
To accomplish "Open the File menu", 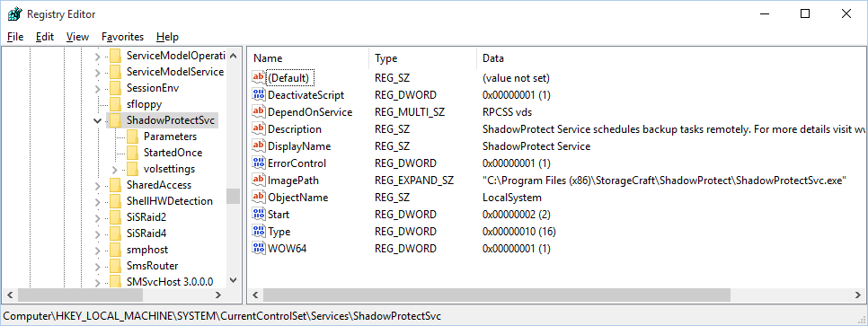I will [15, 37].
